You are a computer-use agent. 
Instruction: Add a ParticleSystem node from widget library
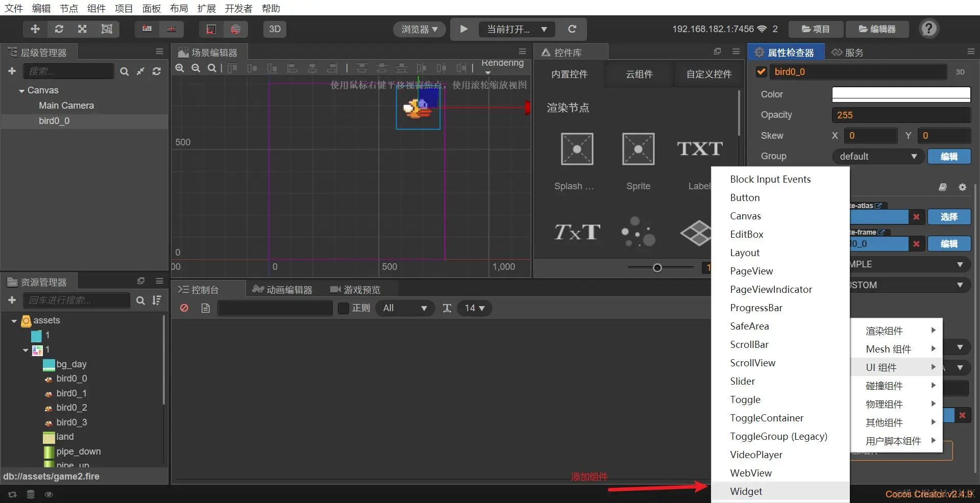(638, 232)
